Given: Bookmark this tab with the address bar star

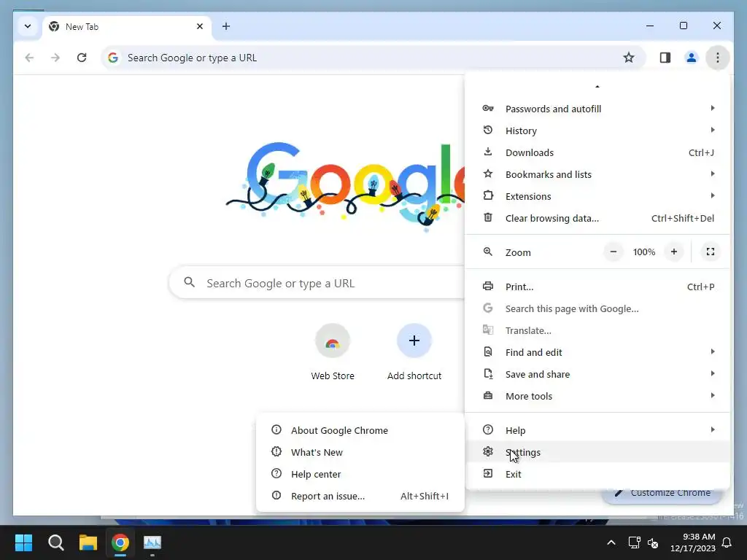Looking at the screenshot, I should pyautogui.click(x=629, y=58).
